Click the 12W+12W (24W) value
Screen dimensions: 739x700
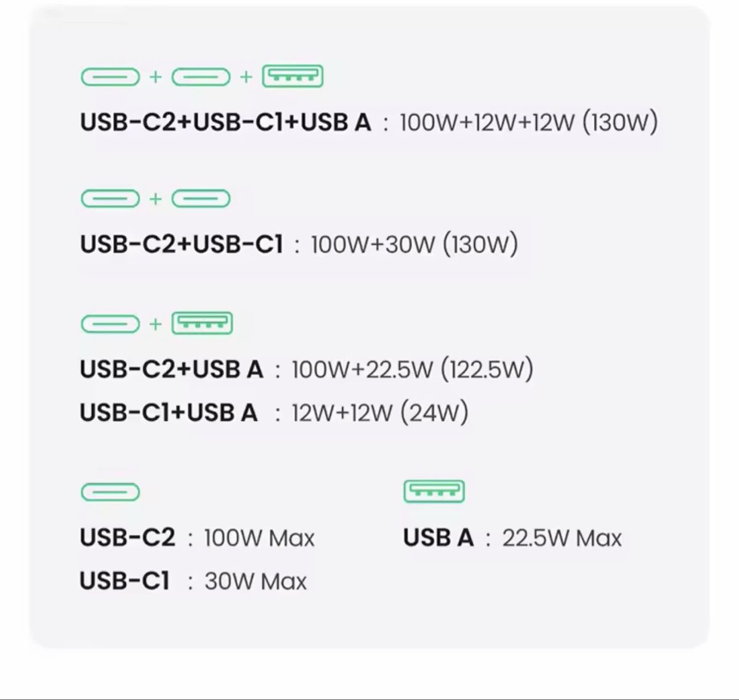pyautogui.click(x=379, y=412)
